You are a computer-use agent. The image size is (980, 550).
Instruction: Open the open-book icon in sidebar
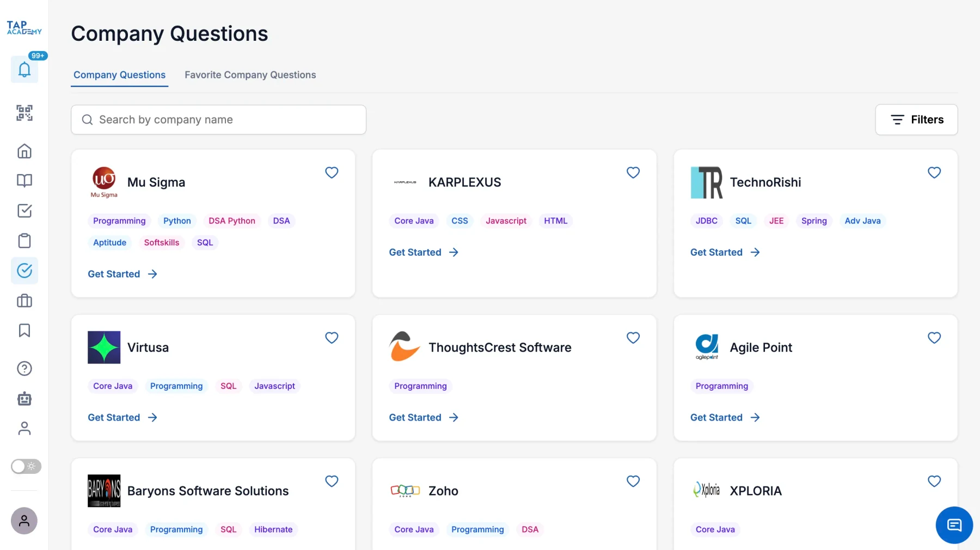click(24, 181)
